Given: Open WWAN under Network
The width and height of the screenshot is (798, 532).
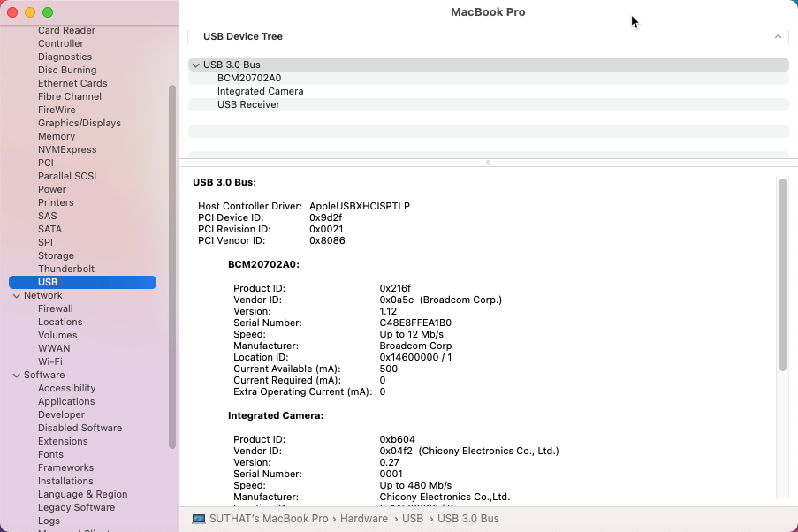Looking at the screenshot, I should [54, 348].
